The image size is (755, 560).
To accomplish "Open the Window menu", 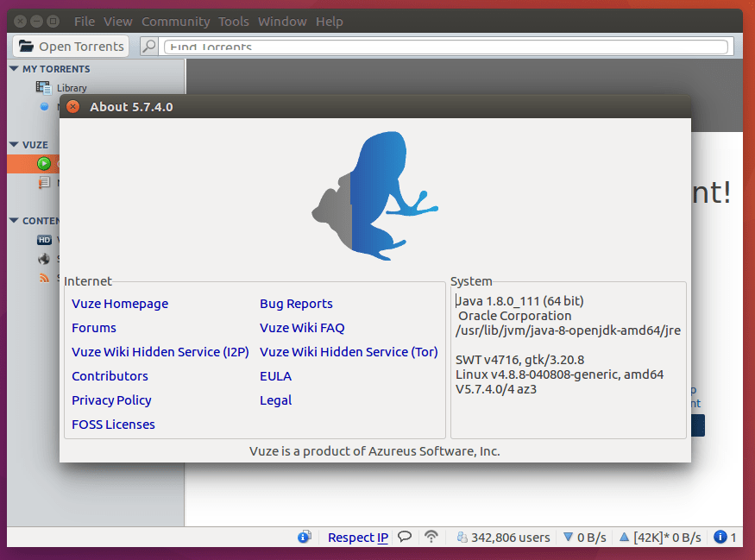I will tap(282, 22).
